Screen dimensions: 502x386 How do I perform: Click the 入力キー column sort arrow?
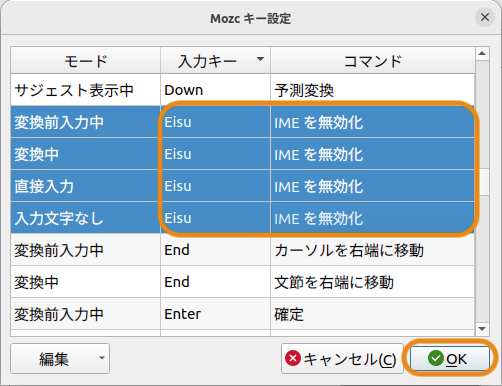coord(260,59)
